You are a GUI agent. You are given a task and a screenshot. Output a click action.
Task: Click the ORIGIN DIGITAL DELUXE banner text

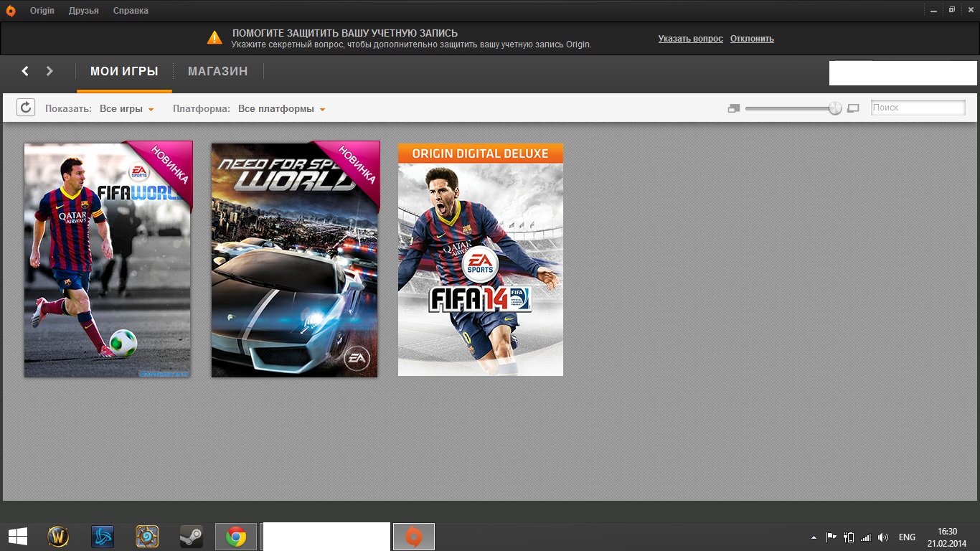tap(480, 154)
